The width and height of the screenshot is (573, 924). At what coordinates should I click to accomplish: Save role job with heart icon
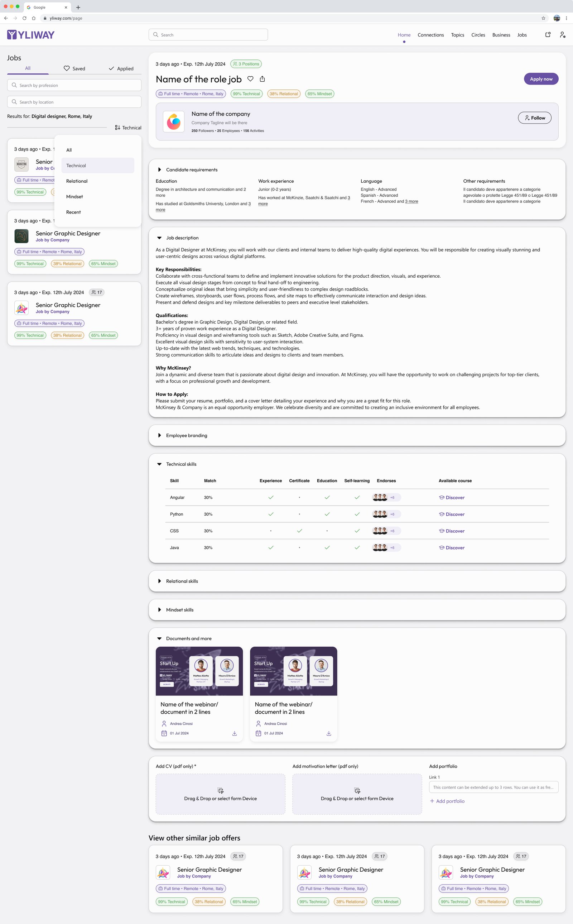(x=250, y=79)
